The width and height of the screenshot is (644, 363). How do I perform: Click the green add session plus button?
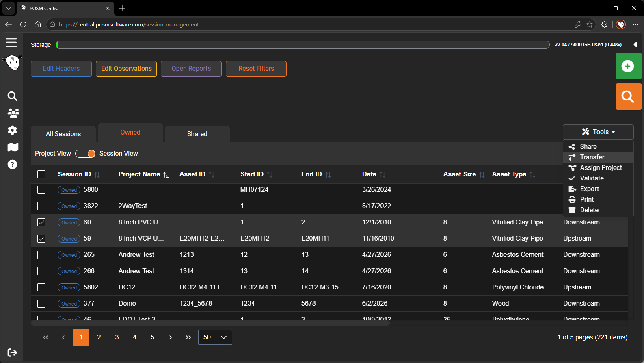point(628,66)
